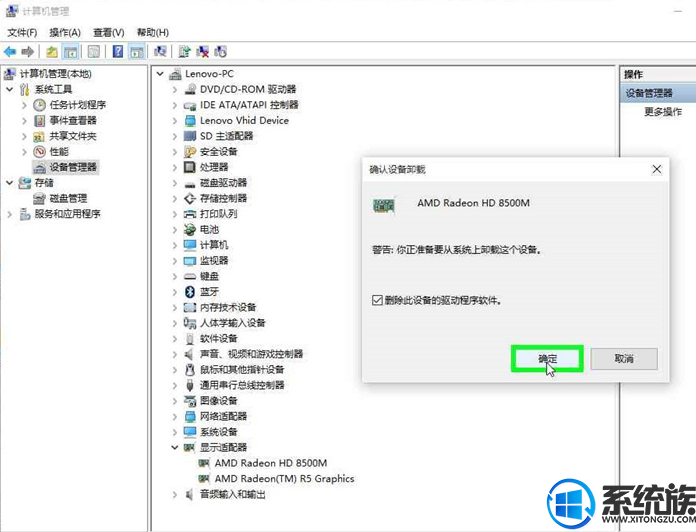This screenshot has width=696, height=532.
Task: Confirm uninstall with the 确定 button
Action: pyautogui.click(x=547, y=359)
